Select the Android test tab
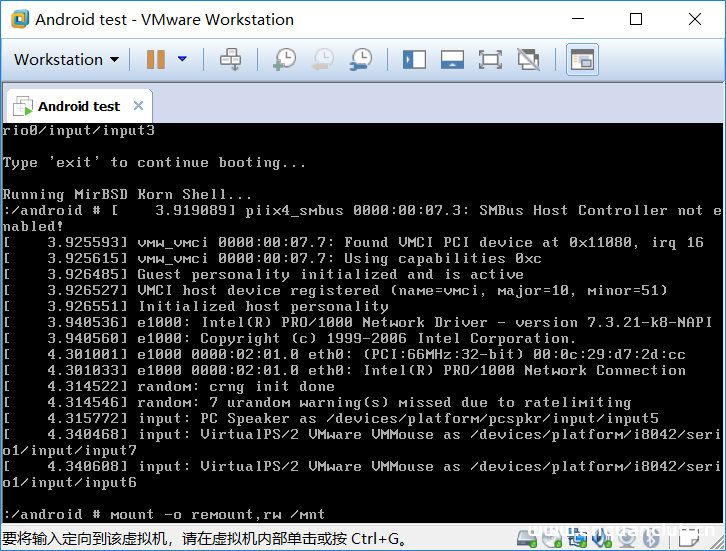The image size is (726, 551). coord(79,106)
